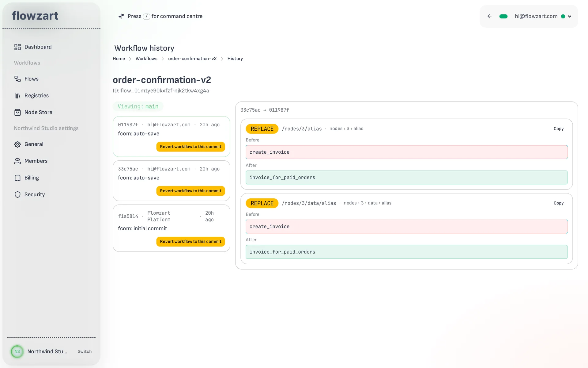The image size is (588, 368).
Task: Copy the /nodes/3/data/alias change
Action: click(559, 203)
